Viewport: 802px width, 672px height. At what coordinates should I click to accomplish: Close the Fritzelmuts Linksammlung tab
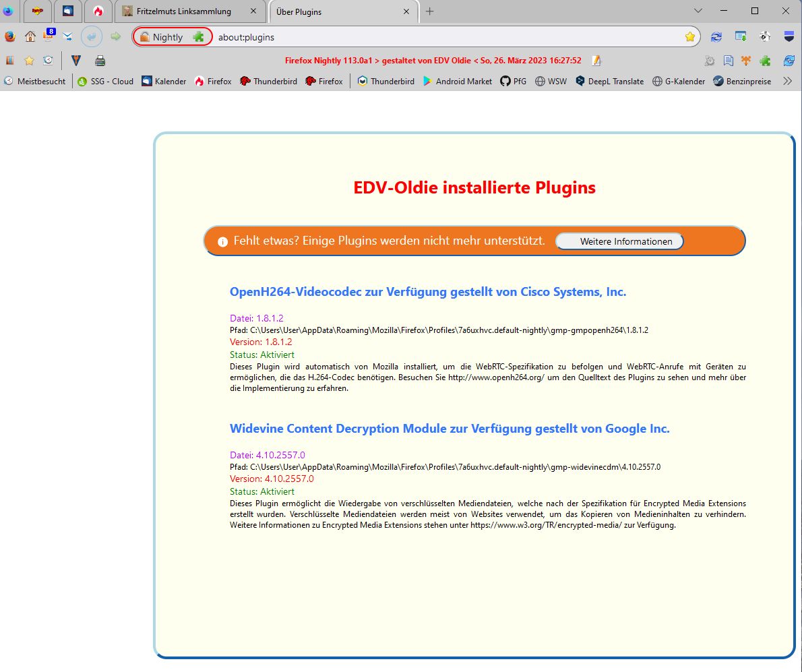253,11
